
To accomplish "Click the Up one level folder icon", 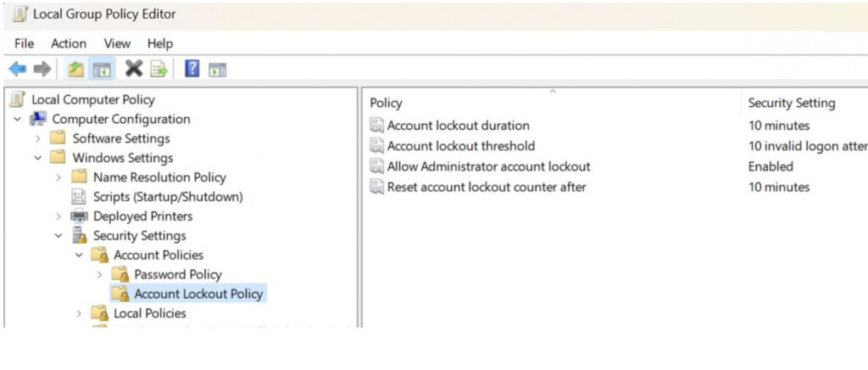I will click(76, 69).
